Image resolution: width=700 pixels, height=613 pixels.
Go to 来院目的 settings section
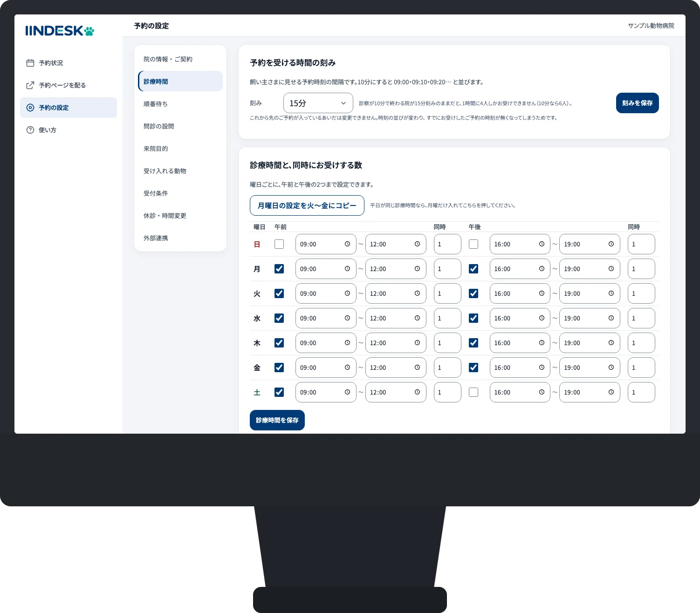(x=180, y=149)
